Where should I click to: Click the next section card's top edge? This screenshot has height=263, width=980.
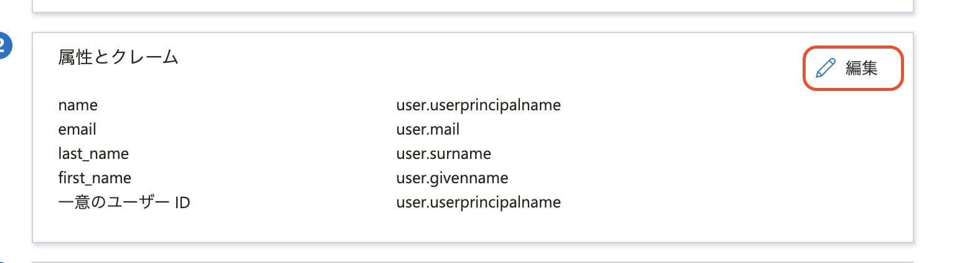tap(472, 262)
